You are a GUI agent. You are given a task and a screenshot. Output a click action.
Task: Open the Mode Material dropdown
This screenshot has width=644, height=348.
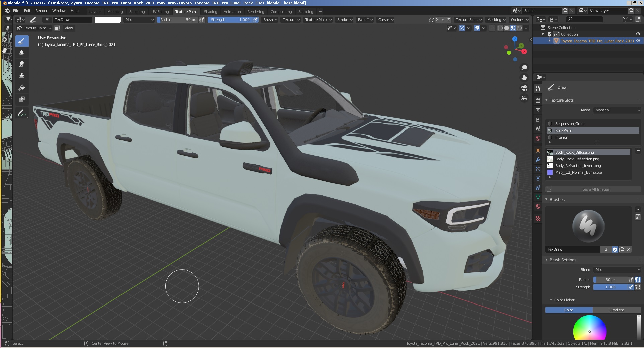coord(618,110)
